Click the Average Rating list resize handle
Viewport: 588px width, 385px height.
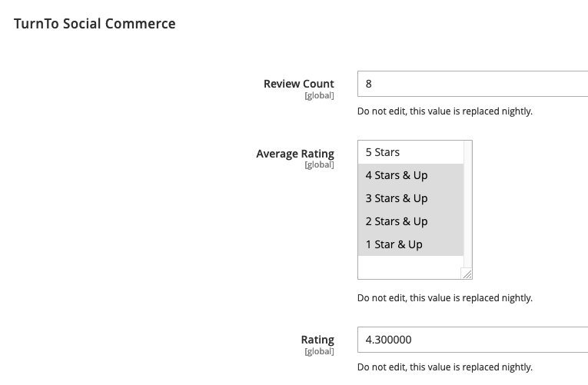pos(467,274)
